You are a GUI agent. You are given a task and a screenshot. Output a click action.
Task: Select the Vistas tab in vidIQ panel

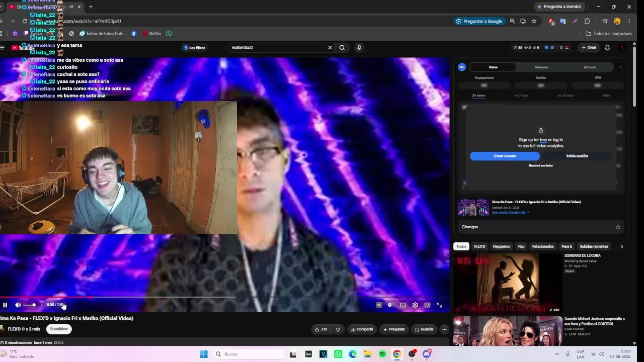(x=493, y=67)
